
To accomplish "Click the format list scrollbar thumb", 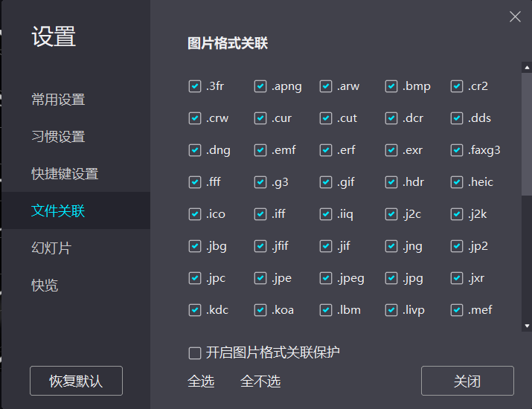I will [527, 134].
